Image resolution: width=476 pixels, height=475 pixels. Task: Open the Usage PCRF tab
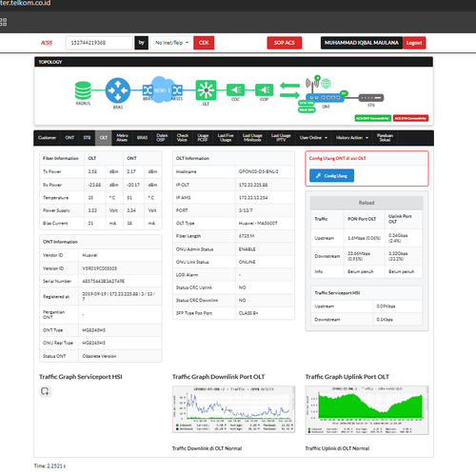pyautogui.click(x=203, y=138)
